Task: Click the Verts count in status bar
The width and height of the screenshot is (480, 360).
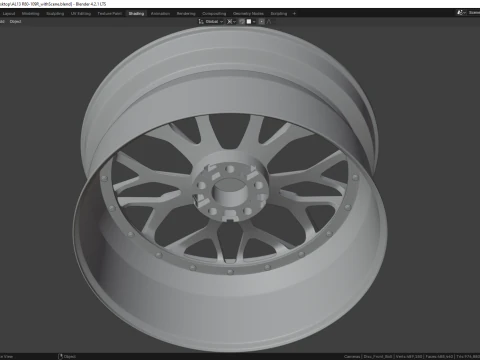Action: click(410, 357)
